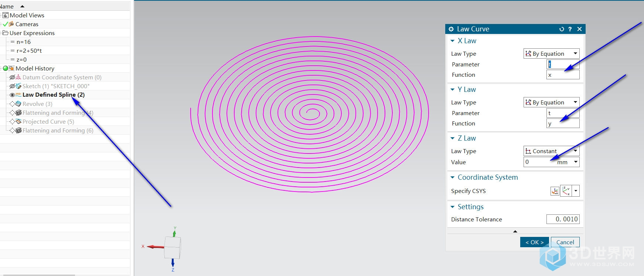Click the Projected Curve (5) icon
Screen dimensions: 644x276
tap(18, 121)
